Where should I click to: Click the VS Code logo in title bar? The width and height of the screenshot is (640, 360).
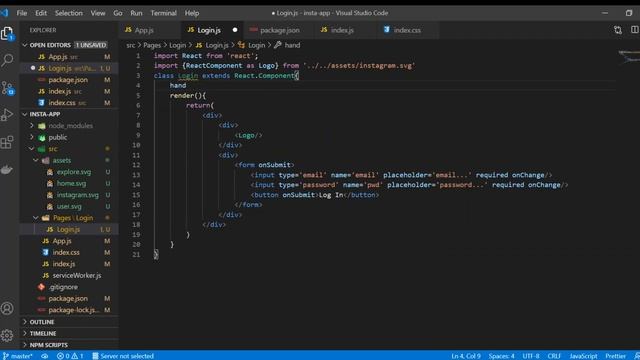click(4, 13)
